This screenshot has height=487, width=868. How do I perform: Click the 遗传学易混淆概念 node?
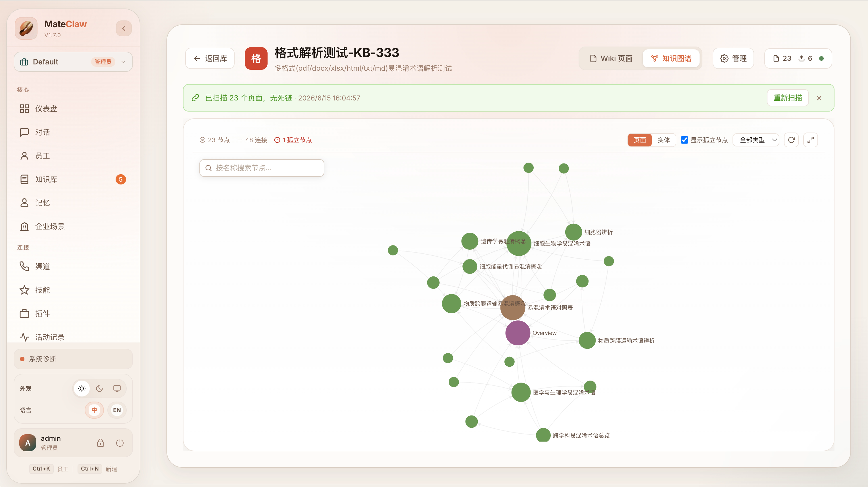pos(470,241)
